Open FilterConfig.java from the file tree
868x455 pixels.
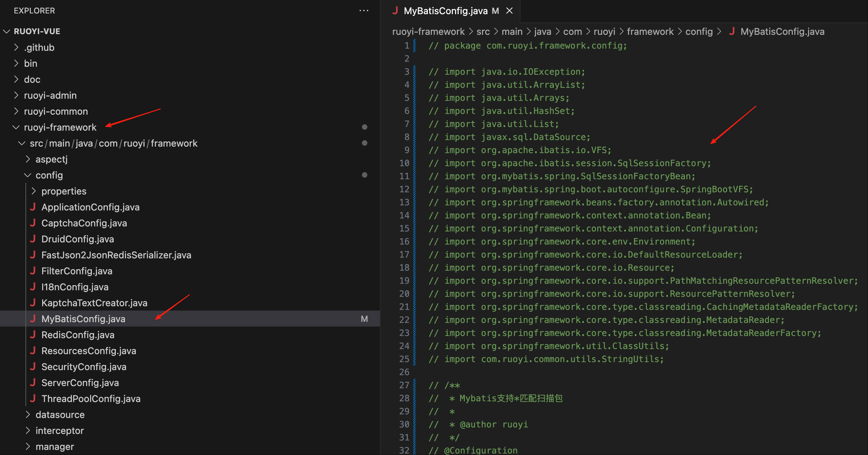(77, 271)
